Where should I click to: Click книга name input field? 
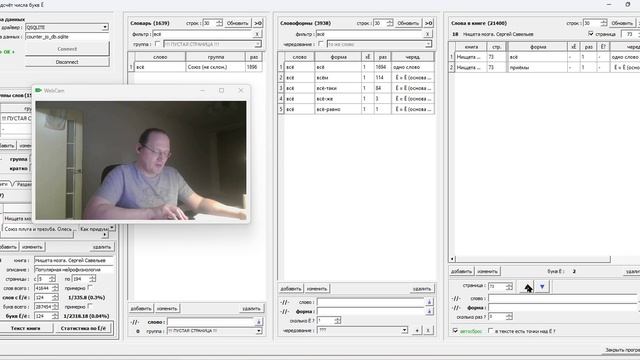(74, 260)
